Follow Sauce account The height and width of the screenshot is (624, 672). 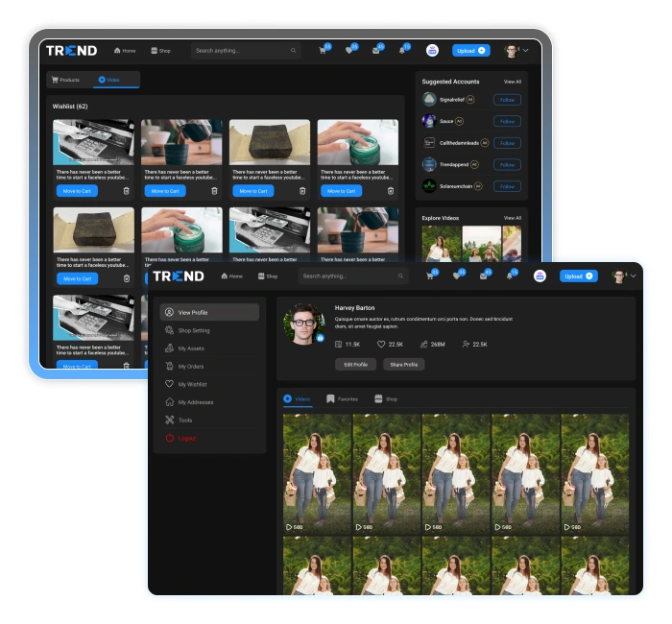507,121
